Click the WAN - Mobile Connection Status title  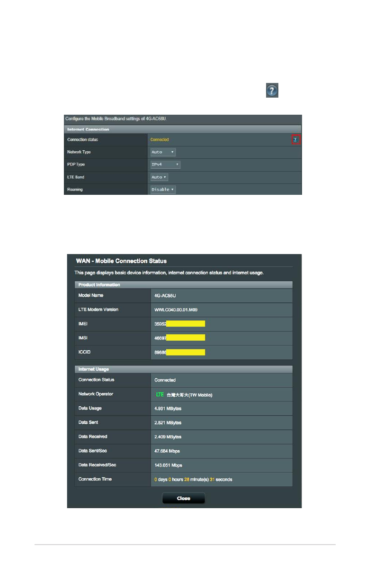click(x=121, y=261)
